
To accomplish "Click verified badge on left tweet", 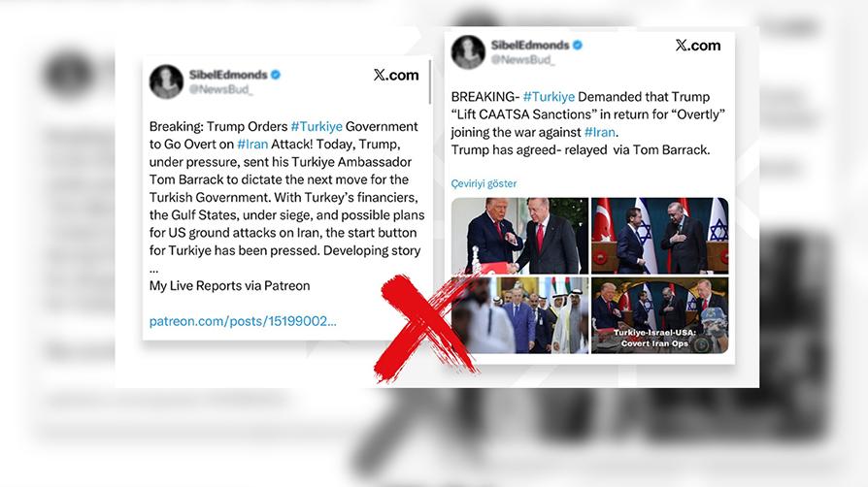I will pyautogui.click(x=275, y=74).
